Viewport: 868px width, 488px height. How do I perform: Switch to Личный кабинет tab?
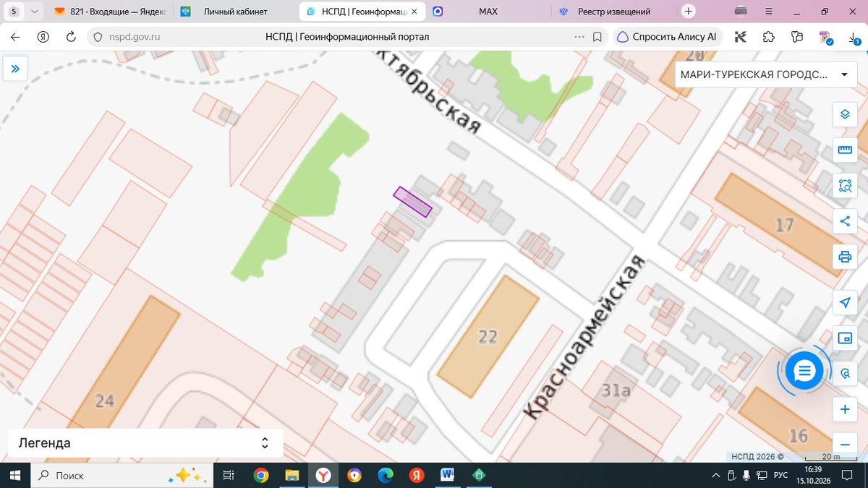[x=235, y=12]
